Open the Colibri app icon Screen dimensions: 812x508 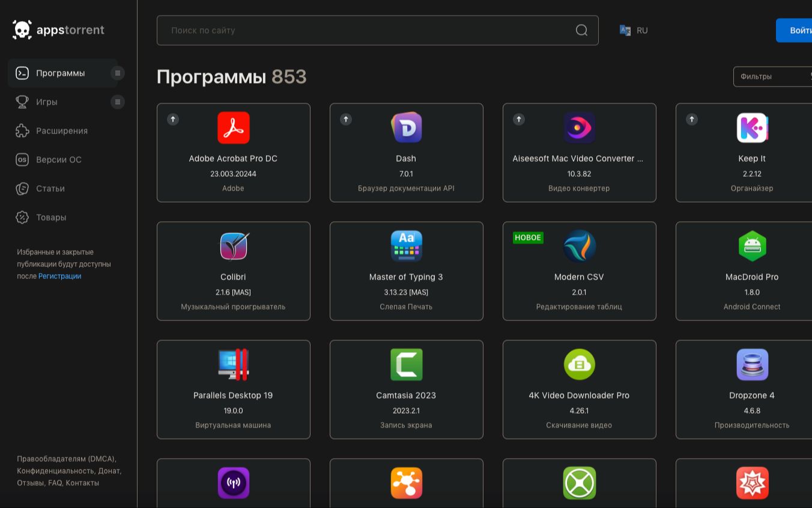click(x=233, y=246)
